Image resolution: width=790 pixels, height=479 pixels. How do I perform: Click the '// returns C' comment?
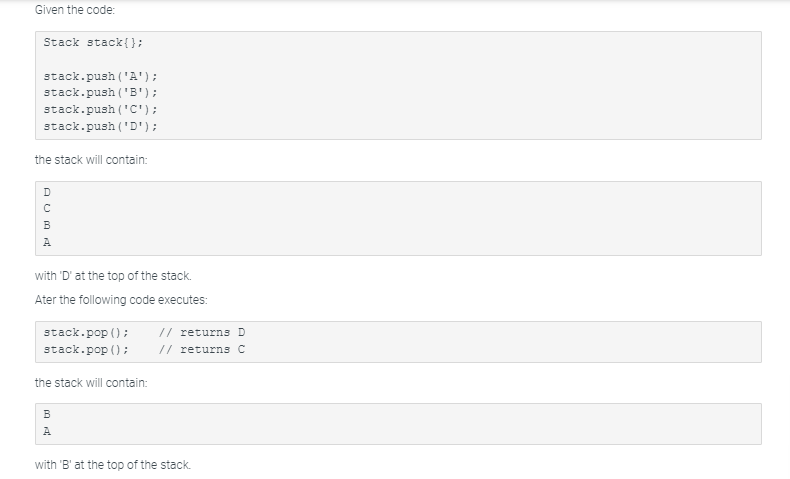202,349
